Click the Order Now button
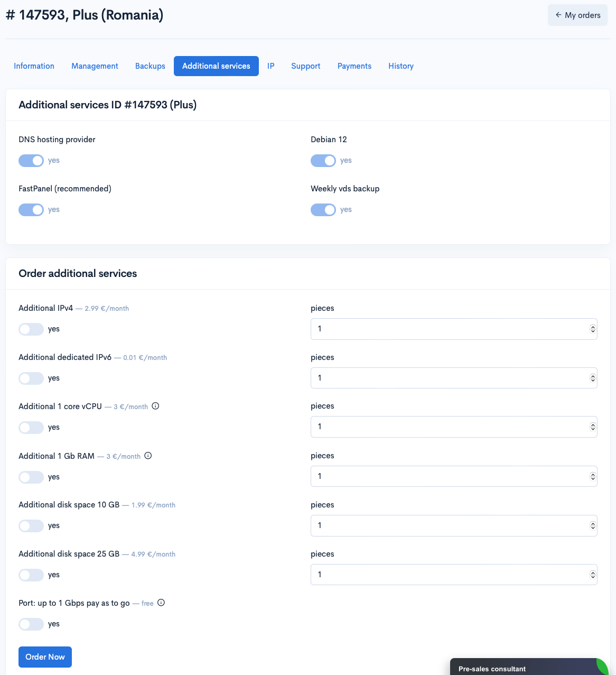 coord(45,657)
